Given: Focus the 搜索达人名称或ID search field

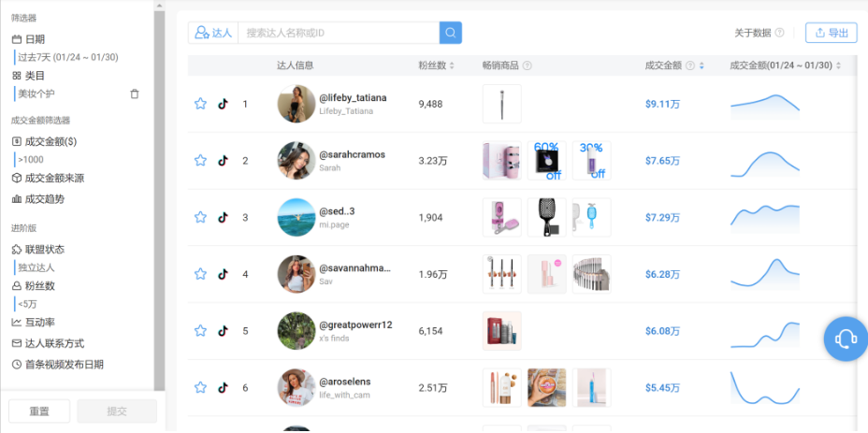Looking at the screenshot, I should point(337,33).
